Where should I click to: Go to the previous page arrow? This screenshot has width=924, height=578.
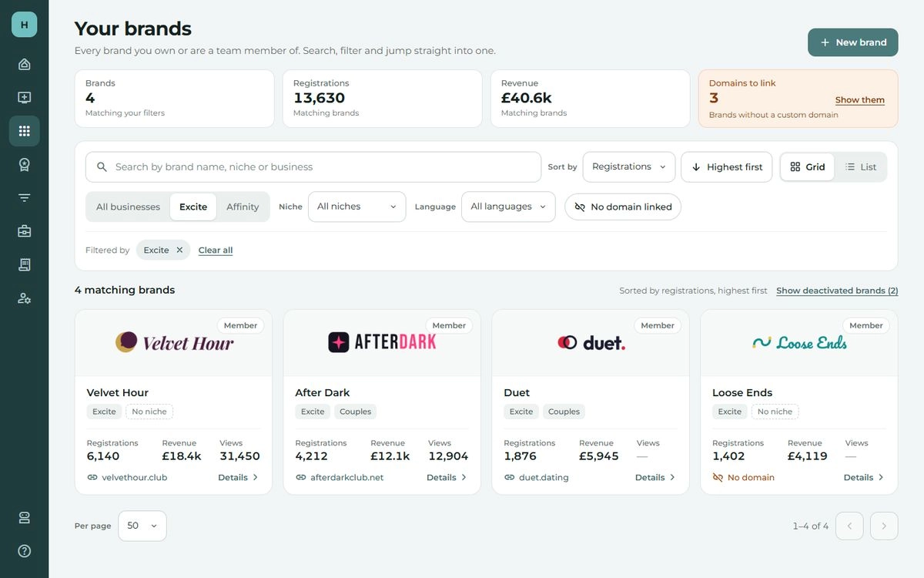click(849, 526)
